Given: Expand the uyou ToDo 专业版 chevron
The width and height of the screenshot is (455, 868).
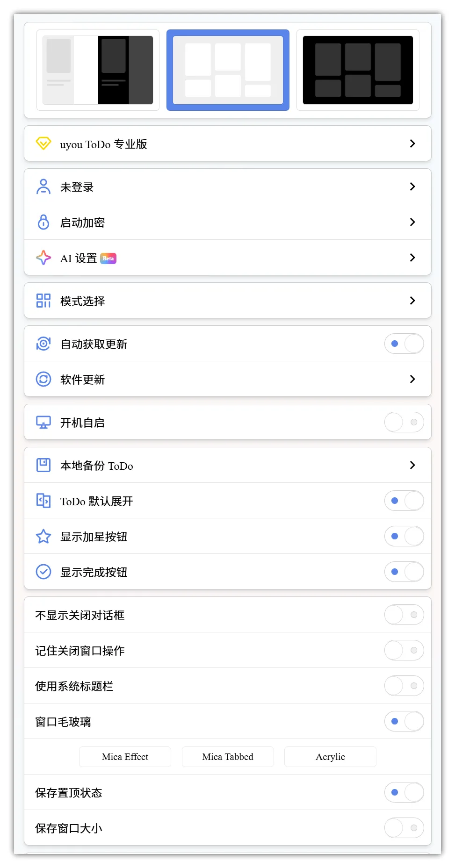Looking at the screenshot, I should [412, 143].
